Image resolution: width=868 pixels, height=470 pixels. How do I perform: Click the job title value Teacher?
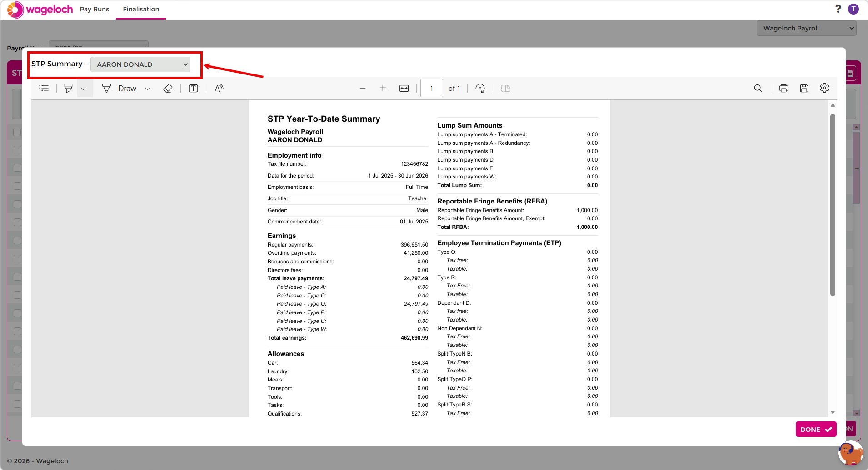[418, 198]
